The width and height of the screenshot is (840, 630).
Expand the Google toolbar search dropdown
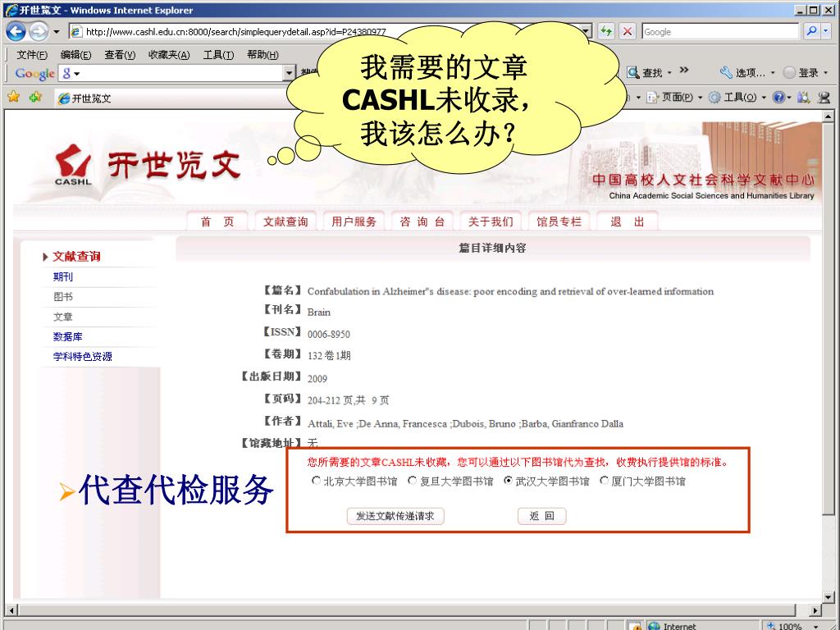point(290,73)
